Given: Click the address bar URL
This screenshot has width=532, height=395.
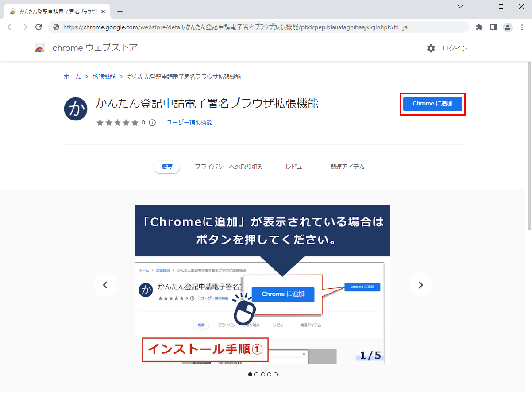Looking at the screenshot, I should [x=235, y=27].
